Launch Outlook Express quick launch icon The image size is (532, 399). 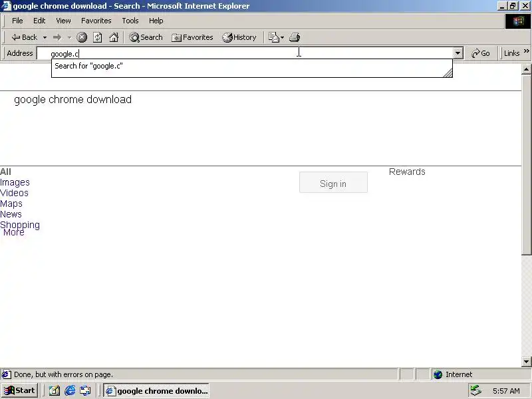[x=86, y=391]
